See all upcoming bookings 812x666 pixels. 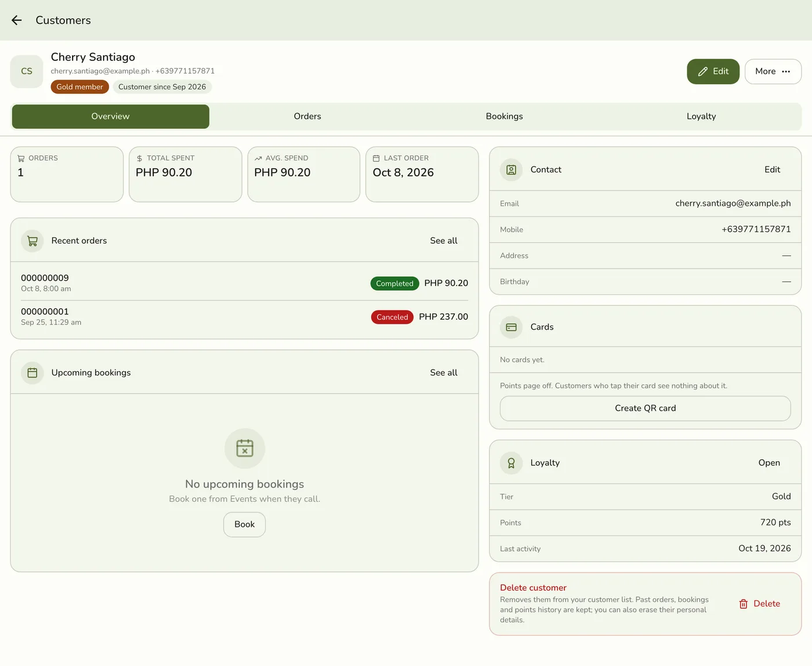444,373
